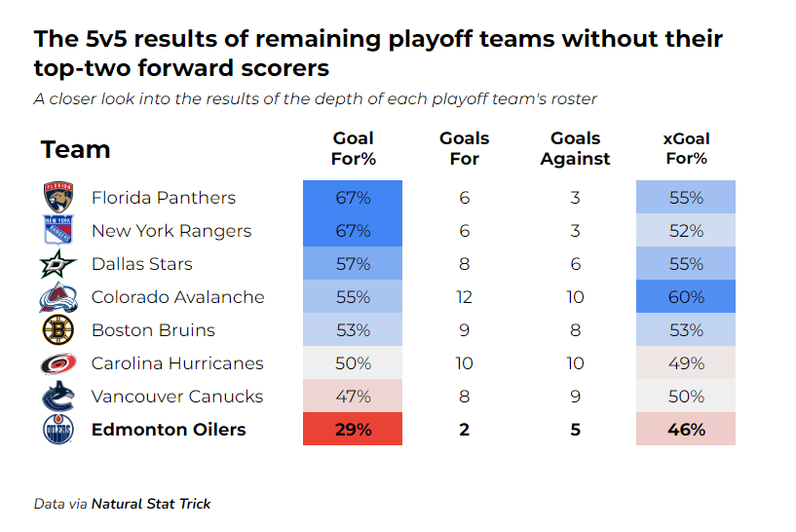Click the Edmonton Oilers logo

click(x=57, y=430)
